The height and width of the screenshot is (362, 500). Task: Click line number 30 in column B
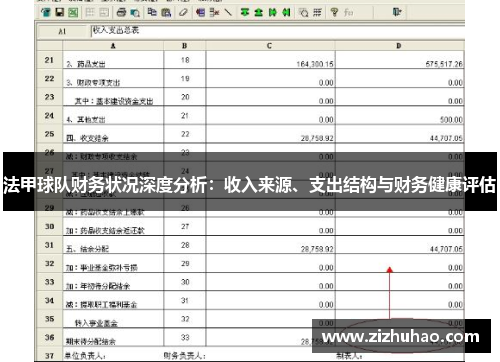tap(185, 282)
